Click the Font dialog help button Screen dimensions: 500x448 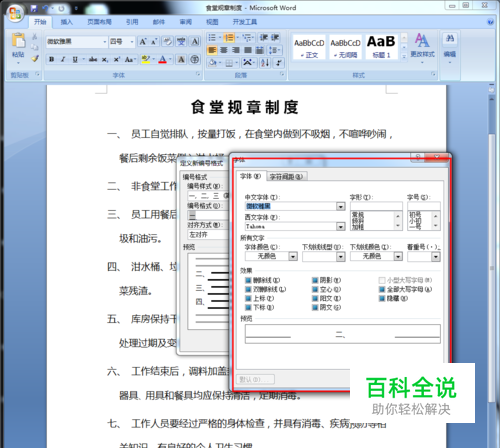click(x=417, y=157)
